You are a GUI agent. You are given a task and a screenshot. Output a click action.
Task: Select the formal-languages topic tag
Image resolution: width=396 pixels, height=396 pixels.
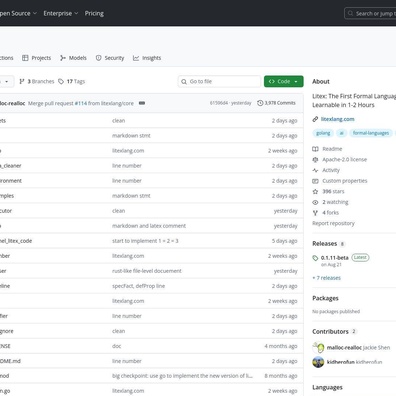pos(371,133)
